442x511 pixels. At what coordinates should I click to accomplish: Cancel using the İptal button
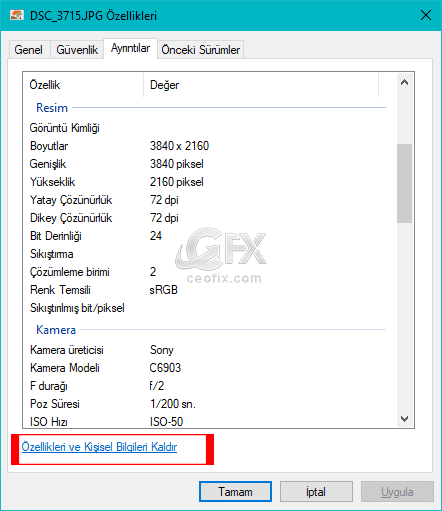pos(316,492)
